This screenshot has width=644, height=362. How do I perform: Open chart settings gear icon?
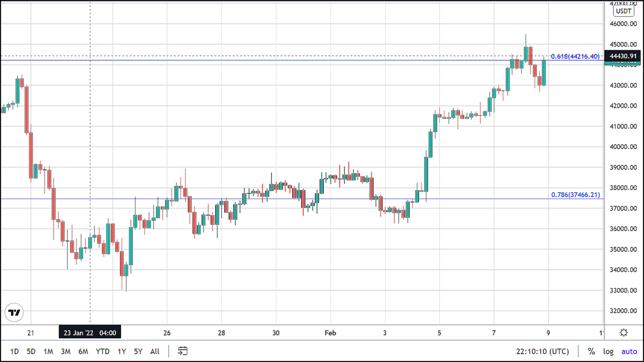pos(623,333)
